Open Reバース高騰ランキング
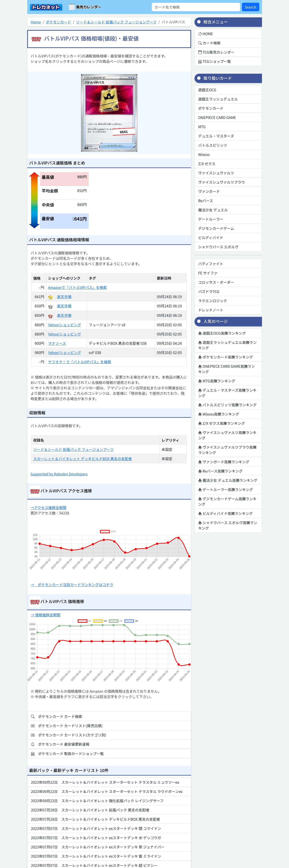The image size is (289, 868). click(228, 471)
